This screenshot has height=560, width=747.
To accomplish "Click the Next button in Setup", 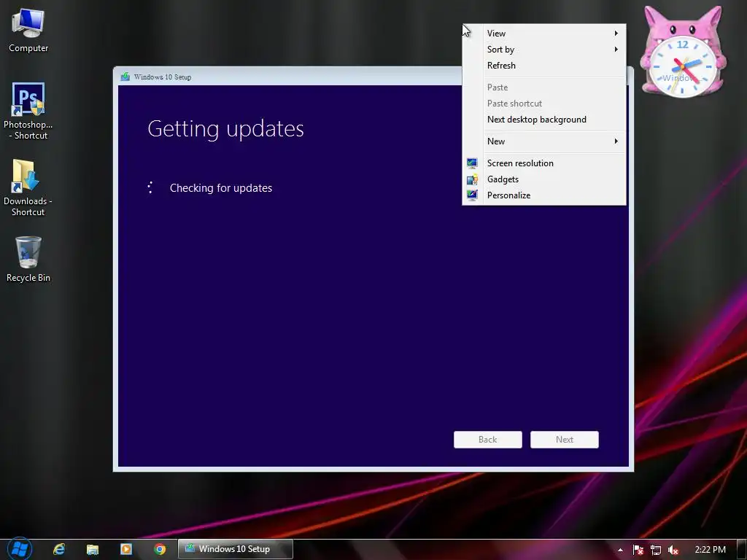I will point(565,440).
